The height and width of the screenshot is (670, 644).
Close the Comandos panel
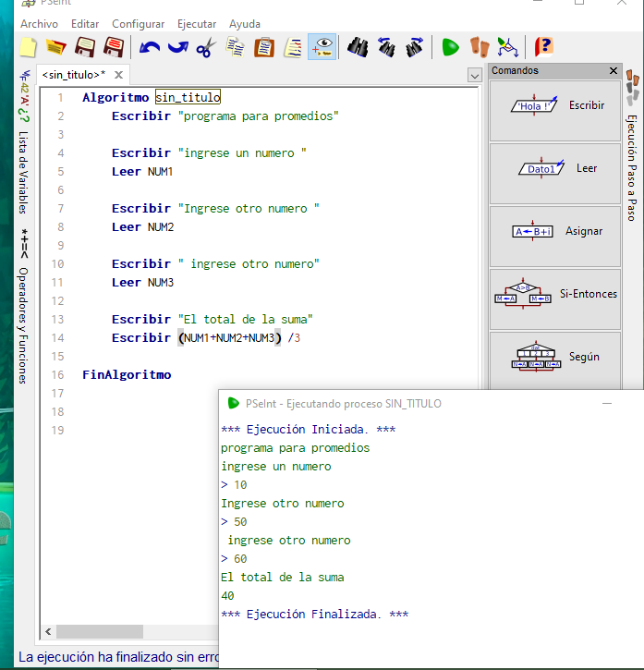[x=614, y=70]
